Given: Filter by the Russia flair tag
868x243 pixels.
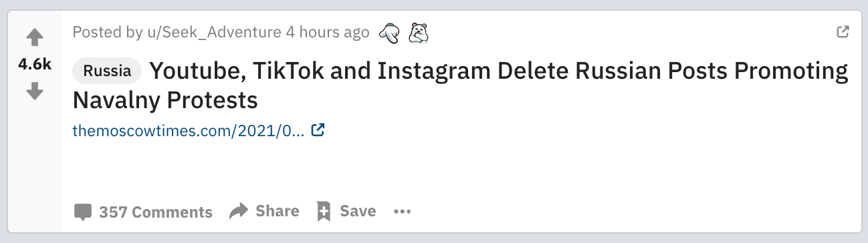Looking at the screenshot, I should coord(107,71).
